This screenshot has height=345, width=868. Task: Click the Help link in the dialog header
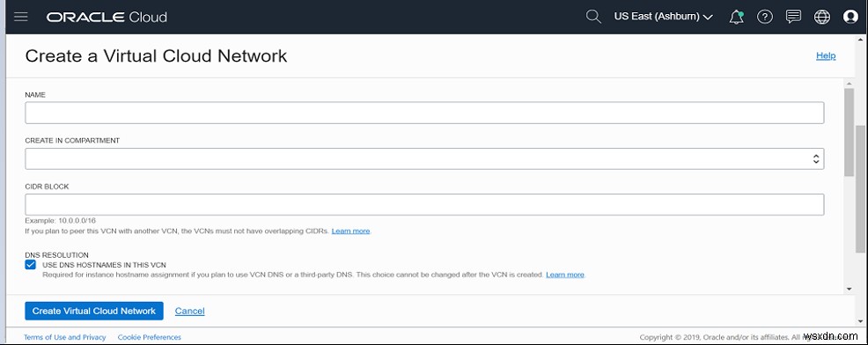pyautogui.click(x=826, y=56)
